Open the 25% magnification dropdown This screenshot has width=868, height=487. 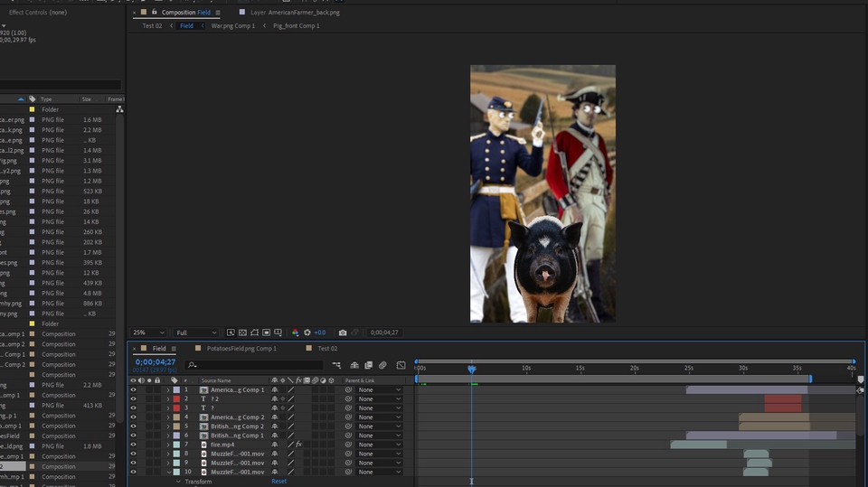point(149,332)
